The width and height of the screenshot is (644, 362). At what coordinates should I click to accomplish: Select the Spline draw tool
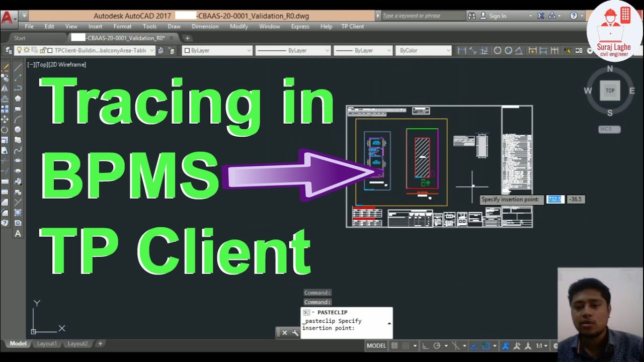click(18, 150)
